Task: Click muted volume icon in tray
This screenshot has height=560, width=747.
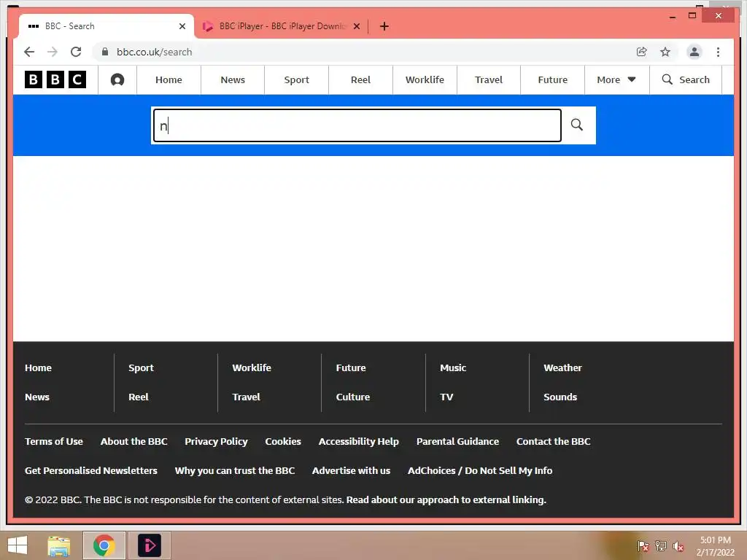Action: point(678,546)
